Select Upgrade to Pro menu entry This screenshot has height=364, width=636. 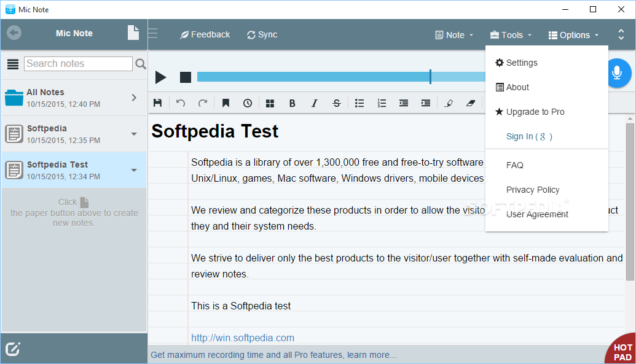(546, 112)
